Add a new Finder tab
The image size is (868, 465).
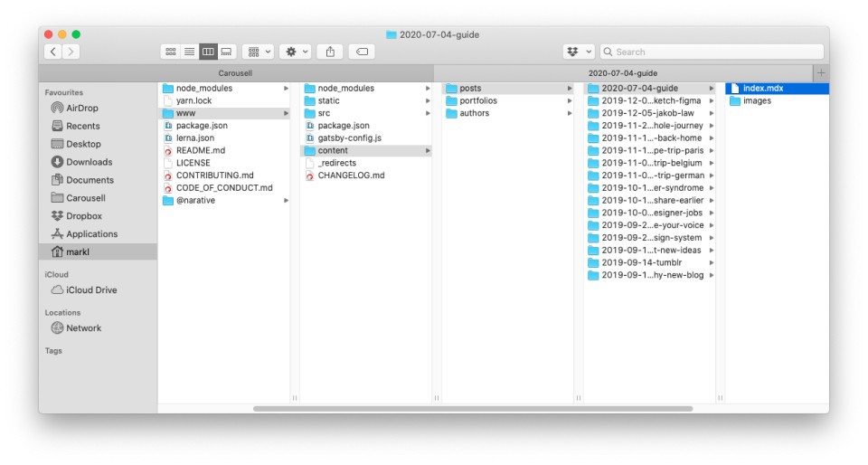821,73
